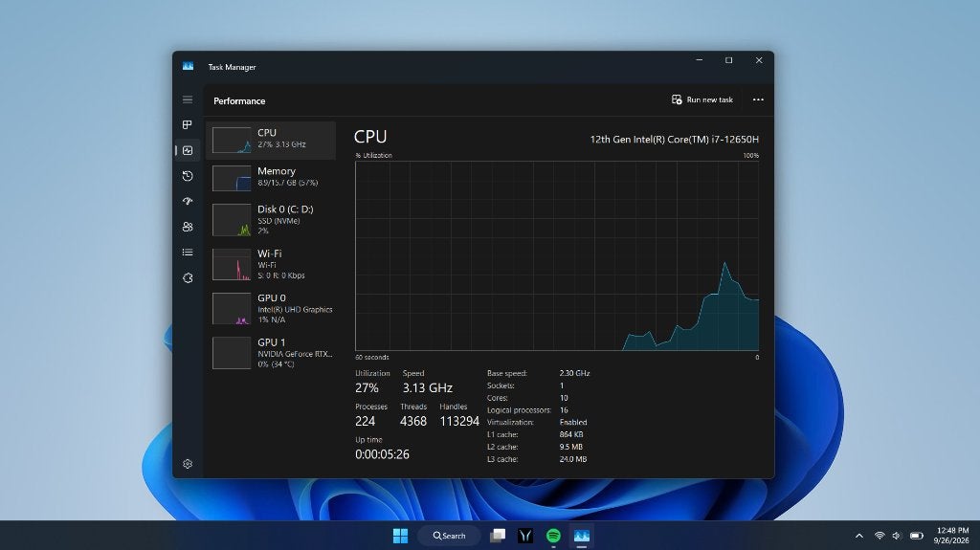
Task: Select the CPU performance item
Action: tap(271, 140)
